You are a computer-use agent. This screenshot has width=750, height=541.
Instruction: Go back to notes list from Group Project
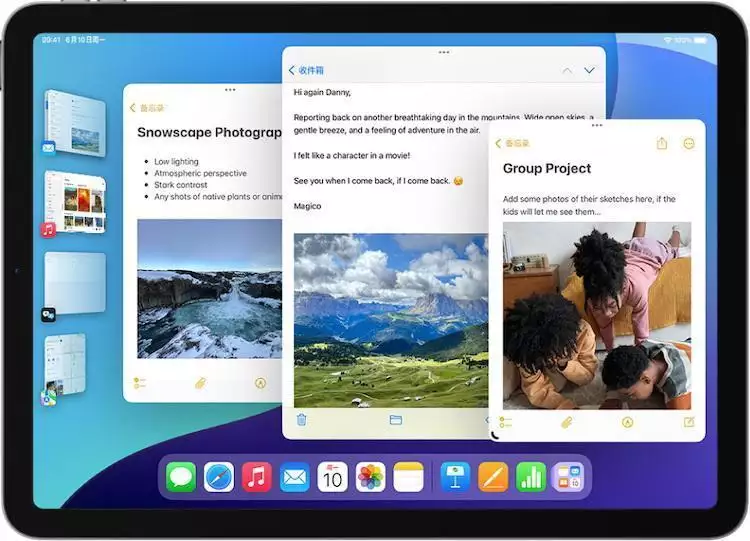[x=512, y=143]
